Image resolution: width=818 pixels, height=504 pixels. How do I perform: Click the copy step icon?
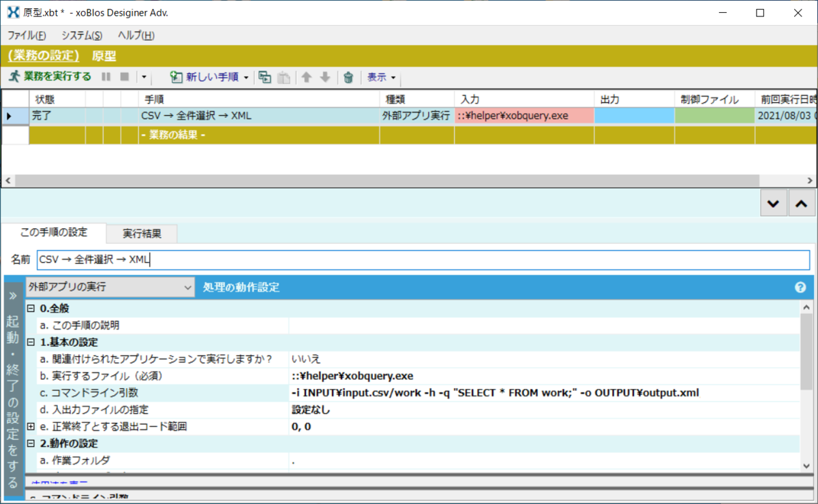pyautogui.click(x=264, y=77)
